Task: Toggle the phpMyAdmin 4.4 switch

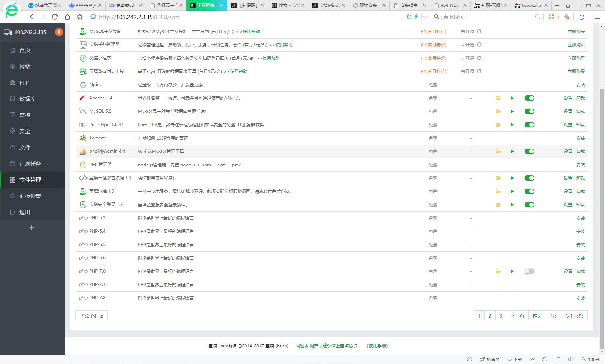Action: click(x=529, y=152)
